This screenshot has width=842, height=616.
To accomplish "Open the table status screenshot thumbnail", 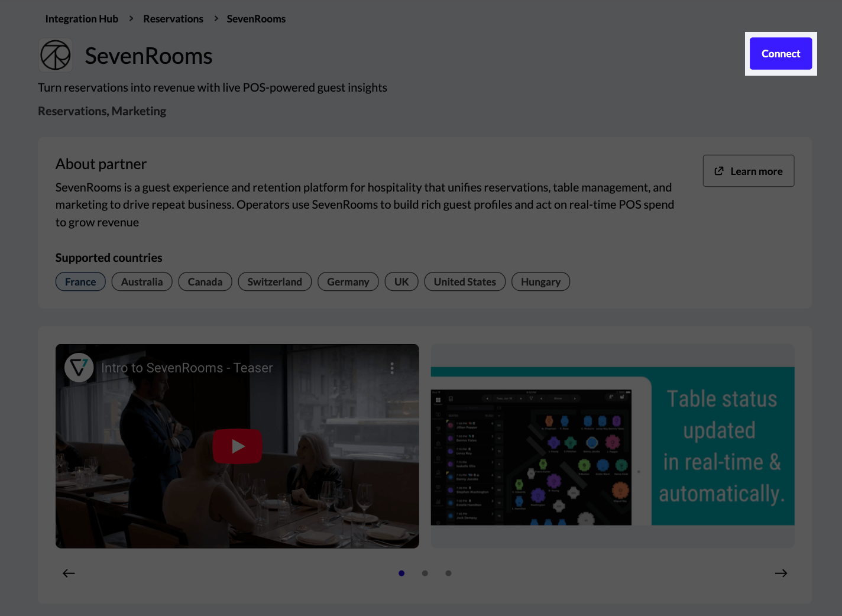I will coord(613,446).
